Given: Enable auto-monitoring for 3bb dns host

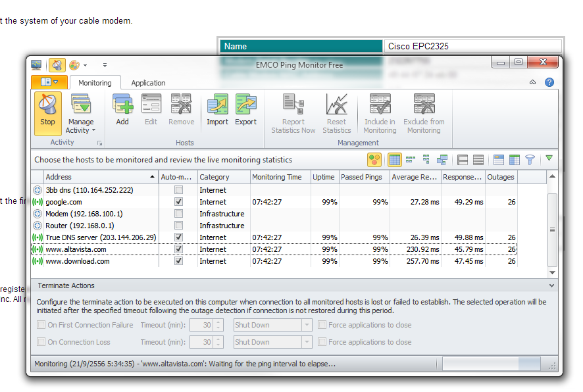Looking at the screenshot, I should coord(178,190).
